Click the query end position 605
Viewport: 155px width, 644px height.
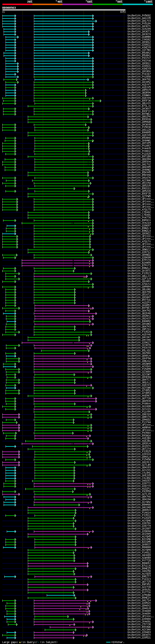122,12
